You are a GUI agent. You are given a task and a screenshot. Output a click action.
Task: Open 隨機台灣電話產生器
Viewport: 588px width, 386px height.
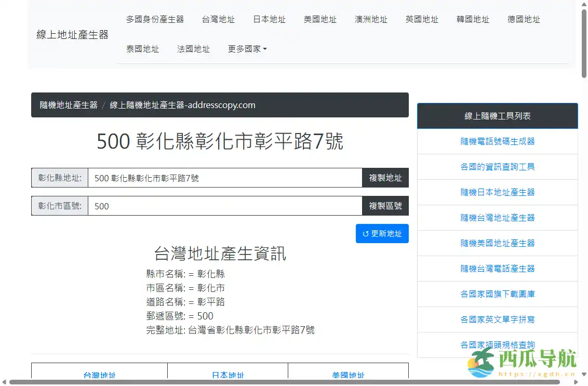(497, 268)
